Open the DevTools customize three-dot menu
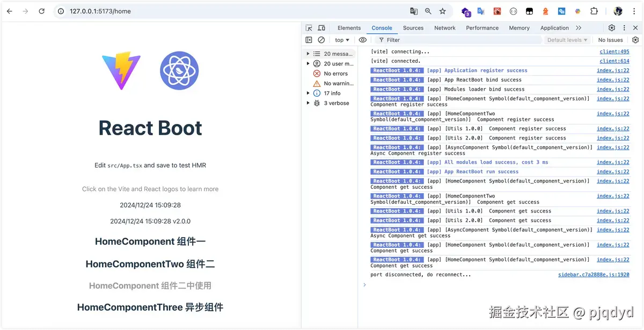The width and height of the screenshot is (644, 330). pos(624,28)
